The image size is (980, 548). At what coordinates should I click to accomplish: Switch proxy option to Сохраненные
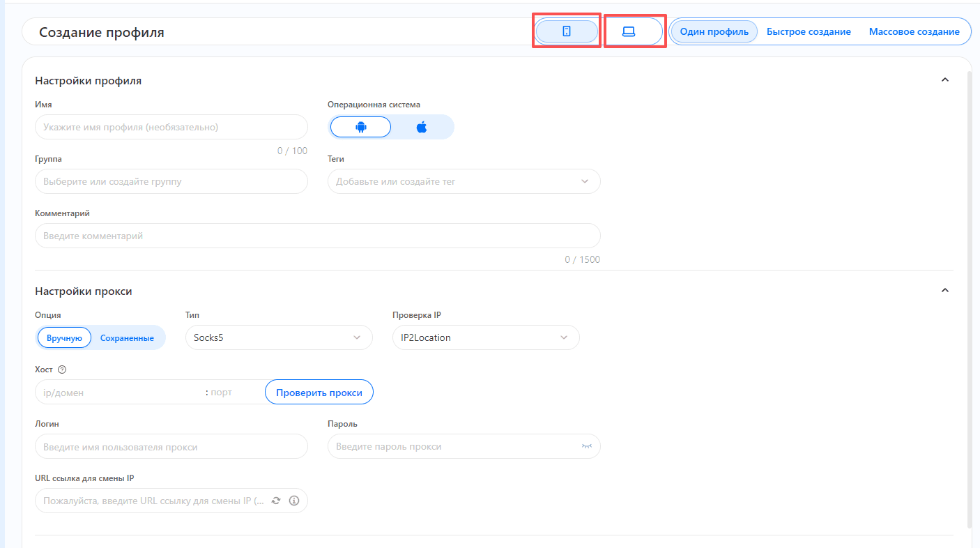(127, 337)
